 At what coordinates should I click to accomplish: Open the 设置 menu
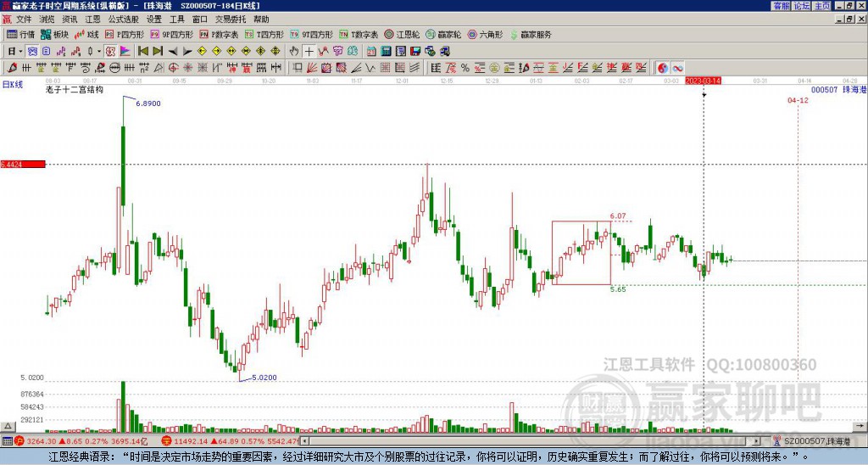[154, 20]
